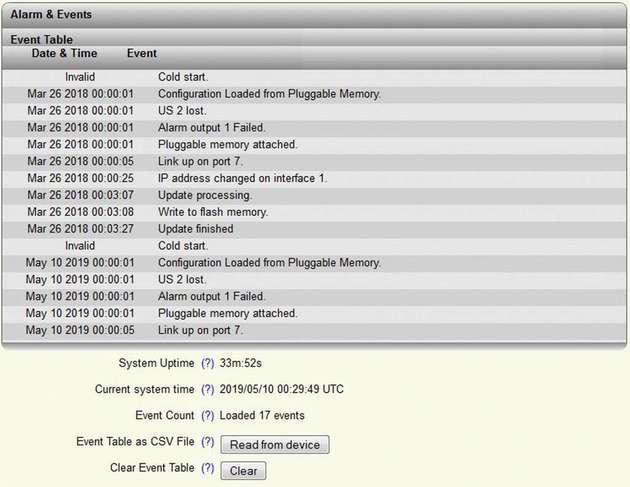The image size is (630, 487).
Task: Click the Write to flash memory event
Action: click(x=213, y=212)
